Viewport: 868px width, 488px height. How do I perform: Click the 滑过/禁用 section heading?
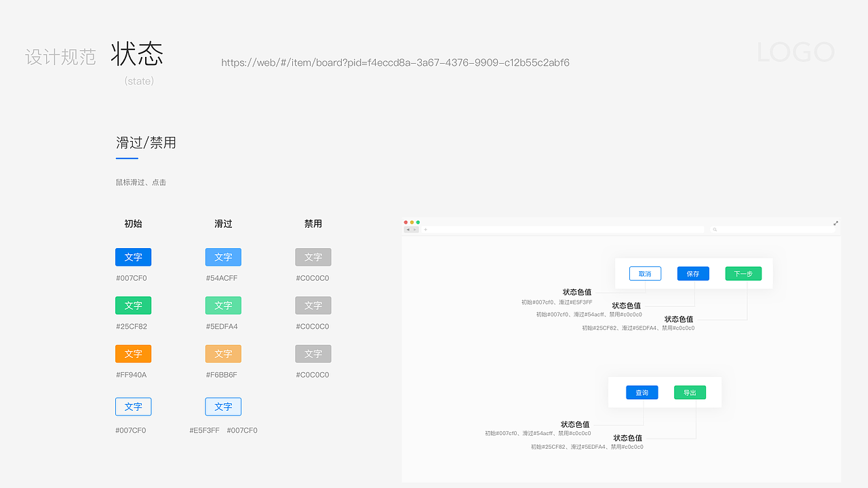[146, 142]
